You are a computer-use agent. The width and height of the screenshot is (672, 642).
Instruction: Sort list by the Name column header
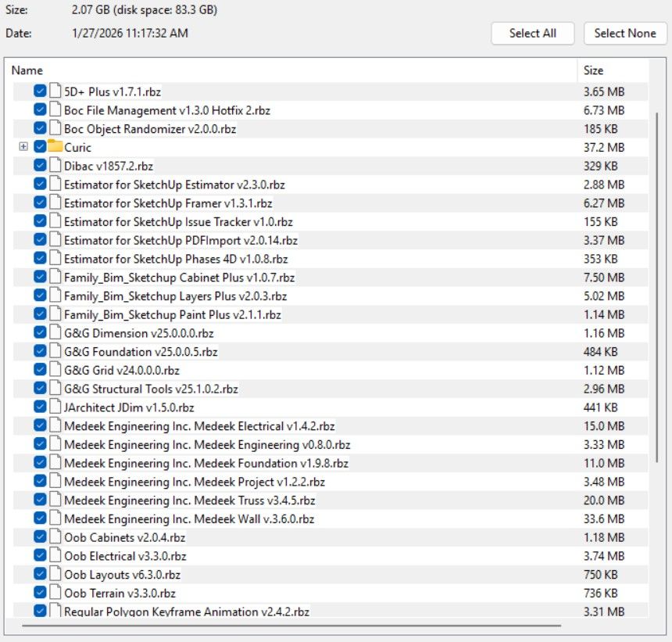click(291, 70)
